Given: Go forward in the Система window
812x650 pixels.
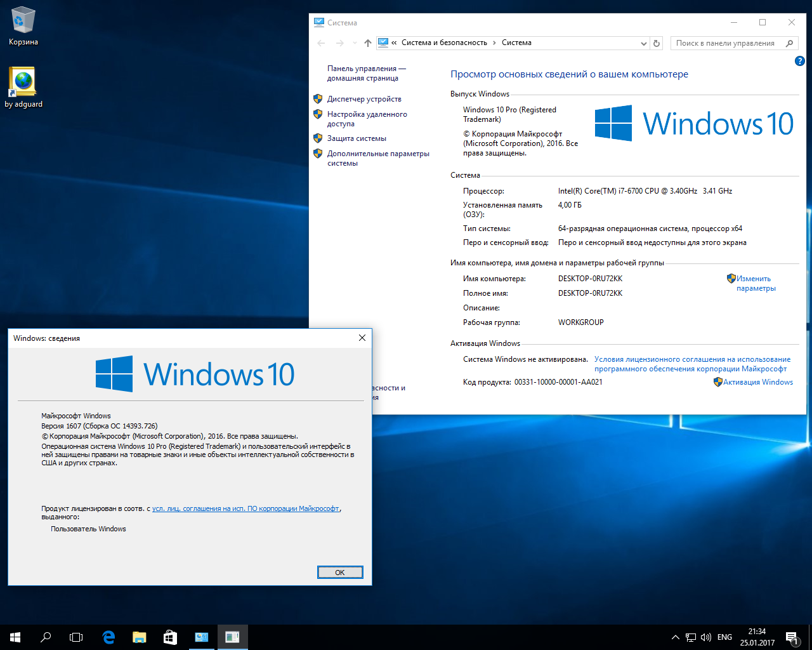Looking at the screenshot, I should point(339,43).
